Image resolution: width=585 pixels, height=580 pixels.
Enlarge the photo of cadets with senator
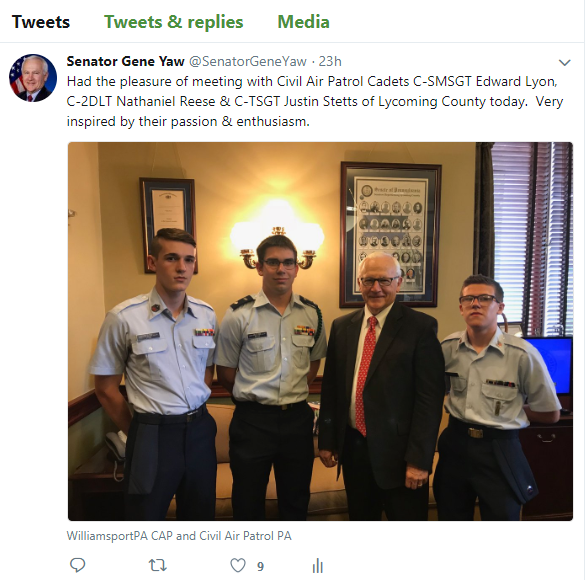(320, 331)
